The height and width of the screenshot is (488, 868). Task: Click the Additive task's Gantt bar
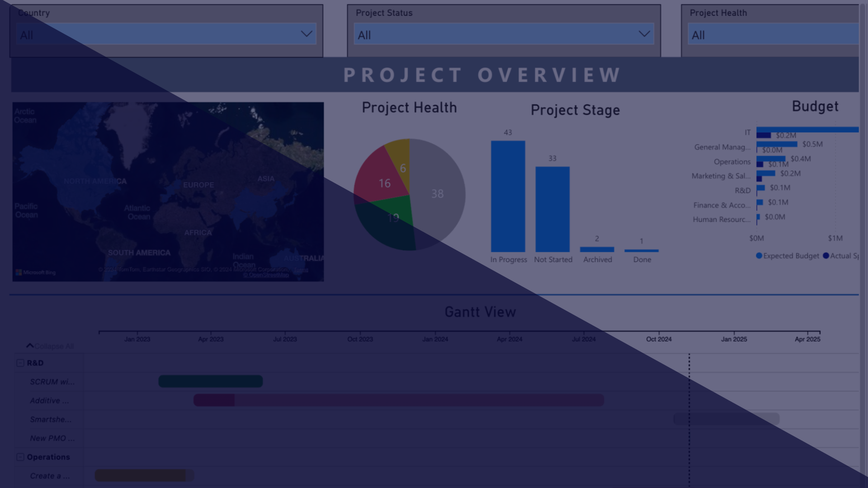398,400
